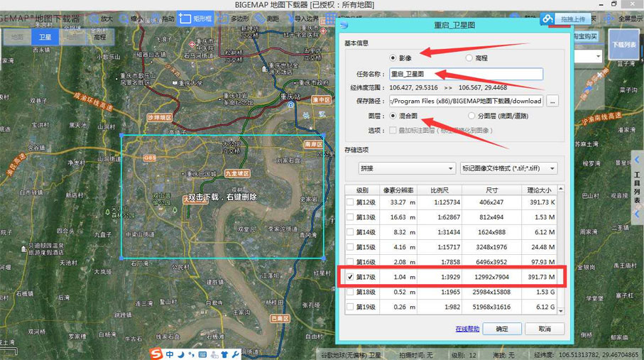Switch to the 地形 tab beside 卫星
This screenshot has height=360, width=644.
tap(72, 37)
